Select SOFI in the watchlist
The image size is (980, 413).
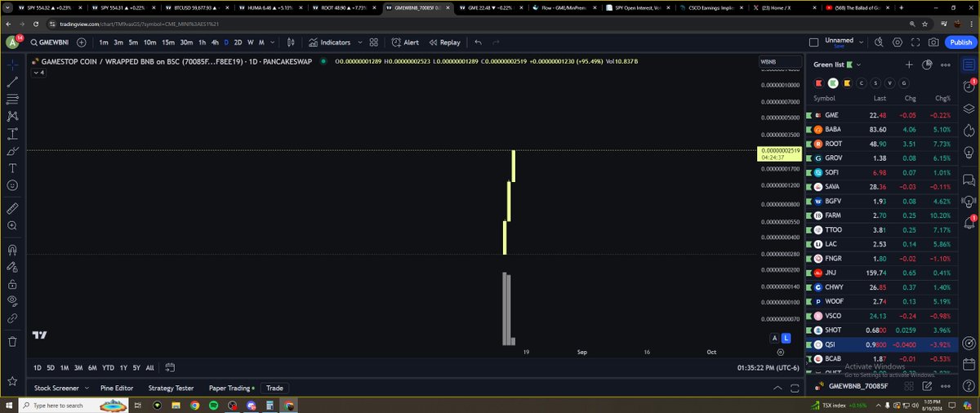click(x=880, y=172)
